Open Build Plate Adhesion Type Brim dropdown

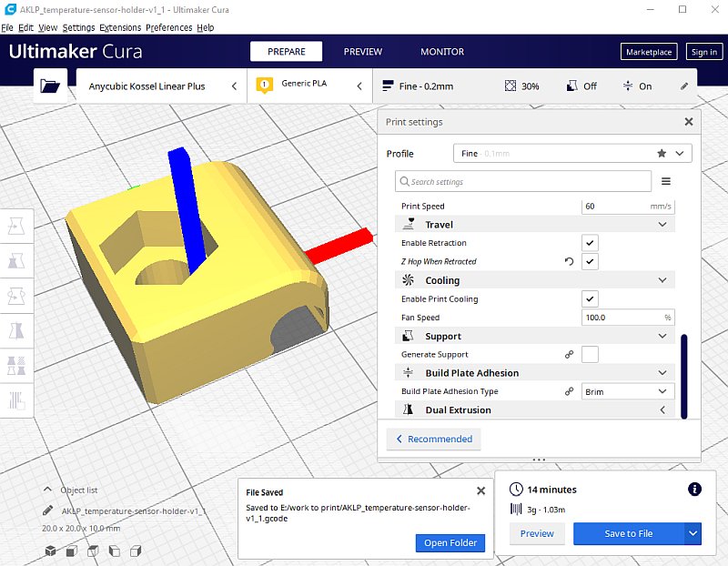point(628,391)
